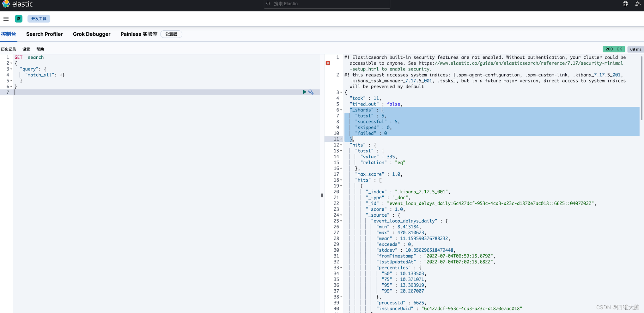Click the "exceeds" : 0 line
644x313 pixels.
(395, 244)
